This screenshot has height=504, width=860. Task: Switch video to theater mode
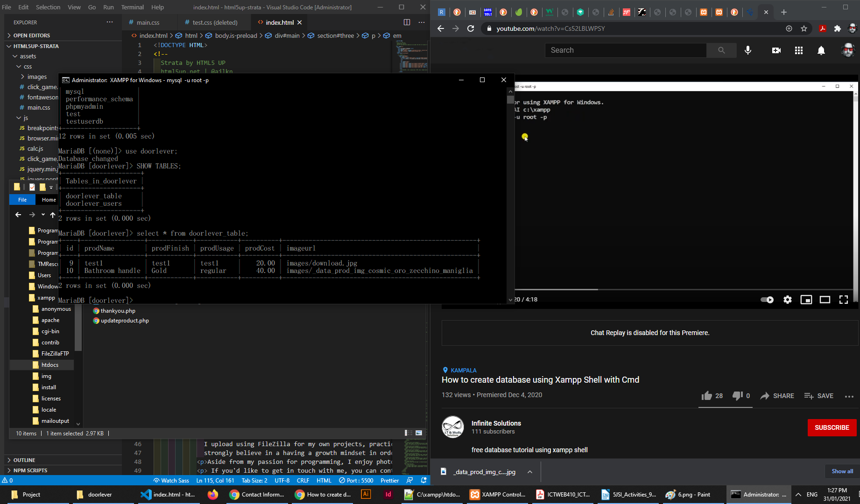825,300
